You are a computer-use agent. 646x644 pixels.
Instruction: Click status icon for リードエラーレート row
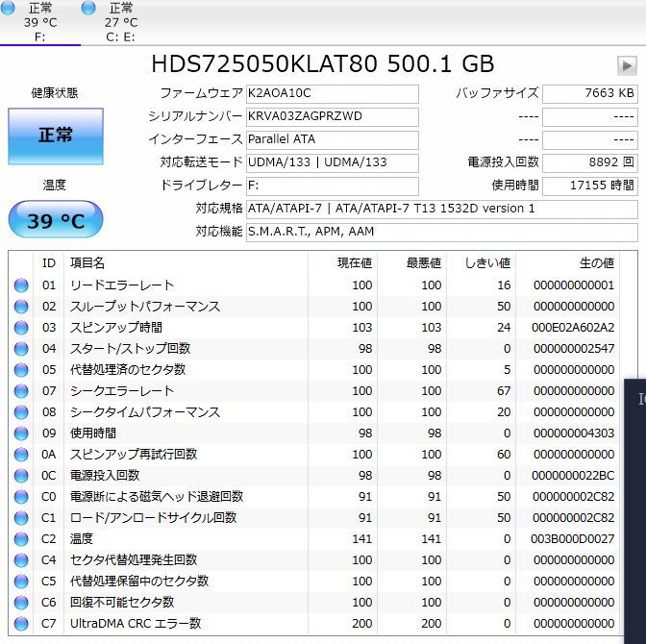[x=21, y=285]
